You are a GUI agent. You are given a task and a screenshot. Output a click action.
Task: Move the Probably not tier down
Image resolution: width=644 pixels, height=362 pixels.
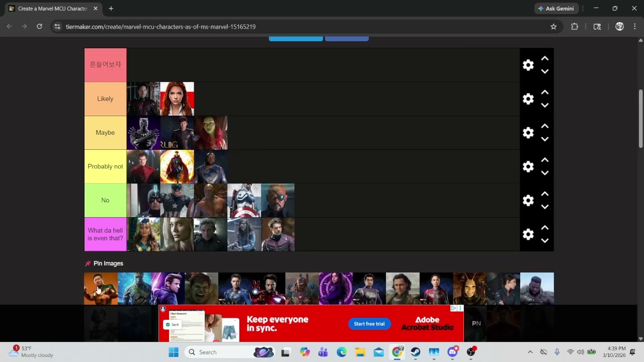click(544, 172)
